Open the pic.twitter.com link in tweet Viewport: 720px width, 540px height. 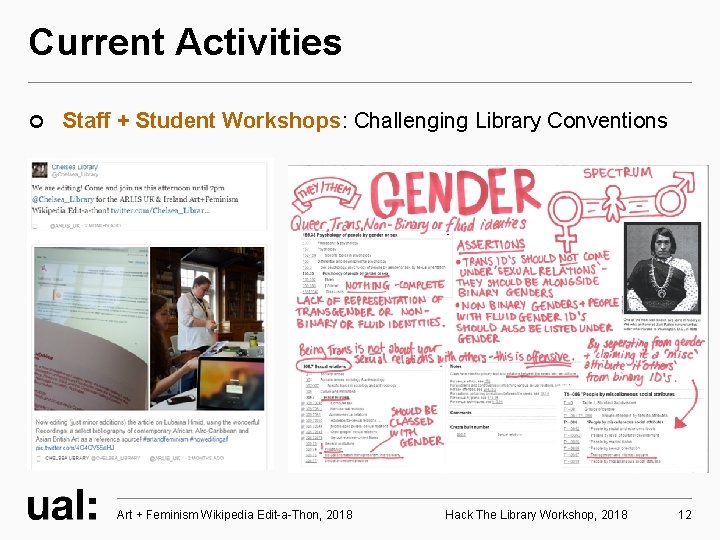(75, 447)
